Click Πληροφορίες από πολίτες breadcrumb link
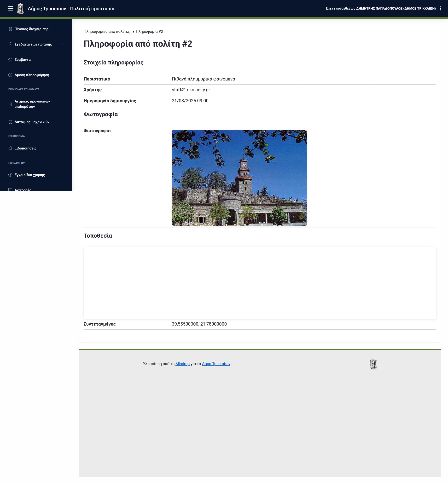This screenshot has height=482, width=448. pos(107,32)
